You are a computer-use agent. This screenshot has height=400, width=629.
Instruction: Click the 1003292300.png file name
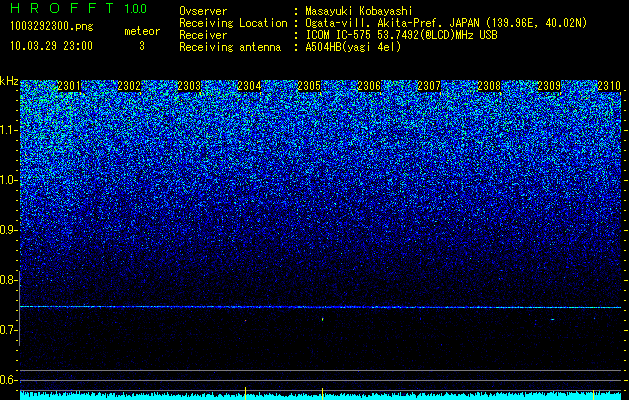coord(52,27)
